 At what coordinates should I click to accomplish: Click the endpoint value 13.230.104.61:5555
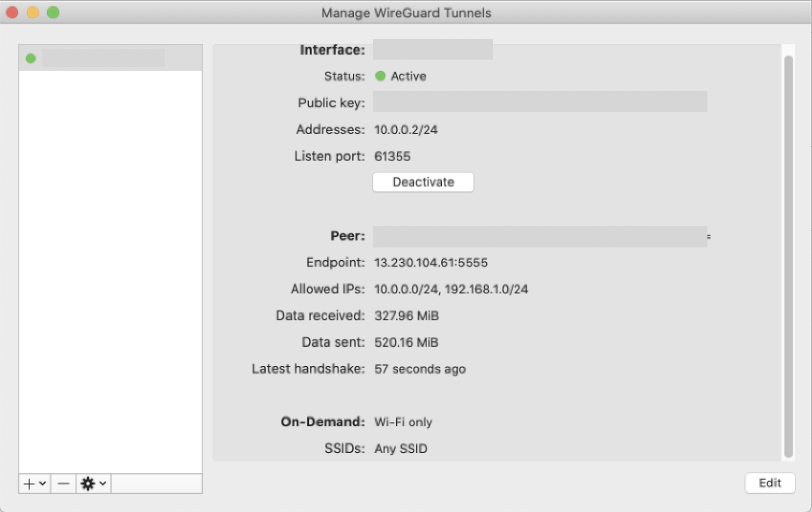(x=431, y=262)
